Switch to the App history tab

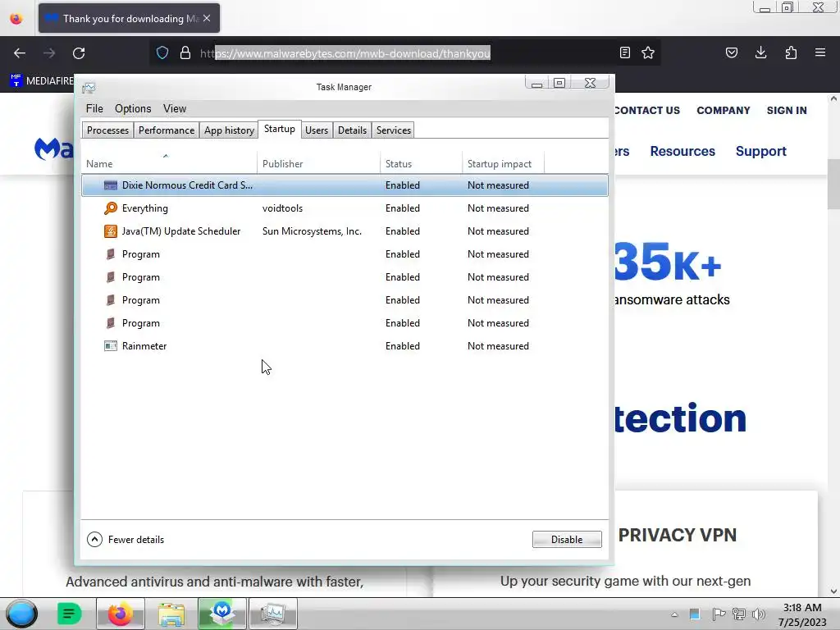point(230,130)
